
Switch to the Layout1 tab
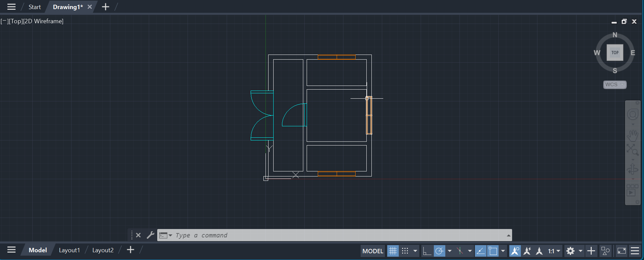pos(69,250)
